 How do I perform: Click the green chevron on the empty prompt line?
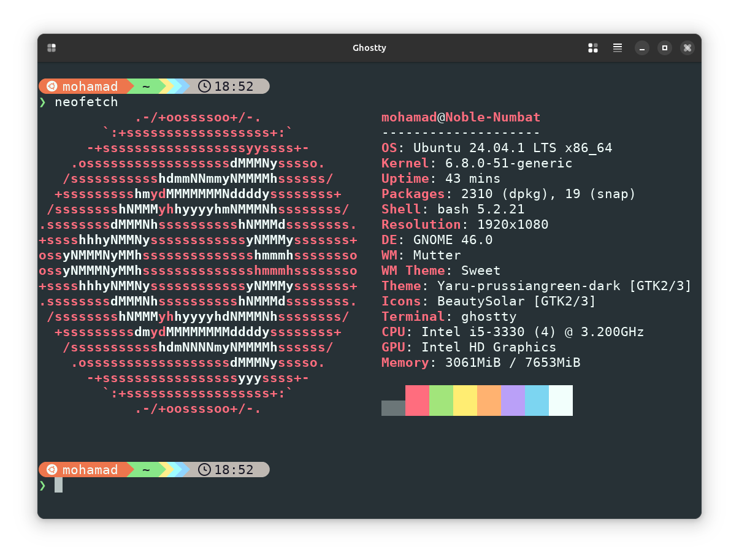click(x=42, y=485)
